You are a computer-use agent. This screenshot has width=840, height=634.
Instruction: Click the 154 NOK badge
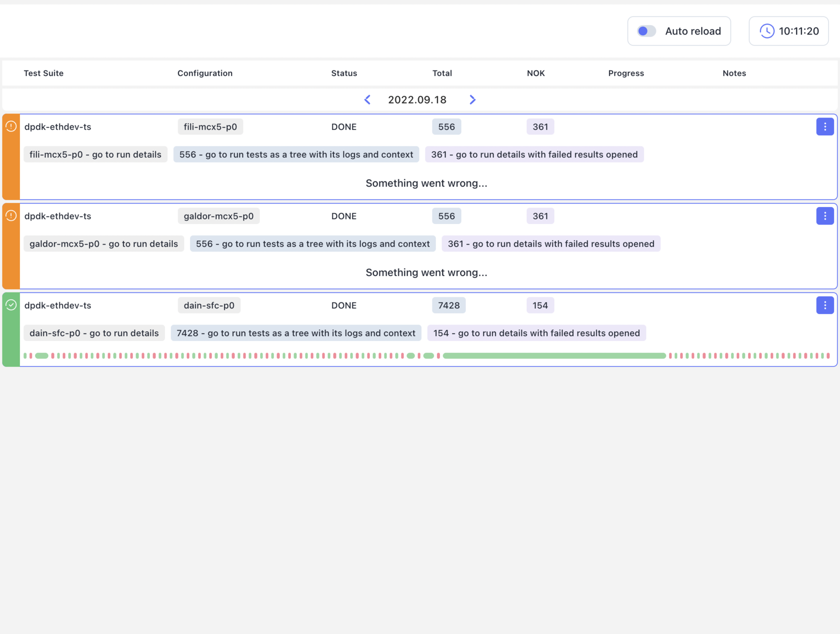(x=540, y=305)
